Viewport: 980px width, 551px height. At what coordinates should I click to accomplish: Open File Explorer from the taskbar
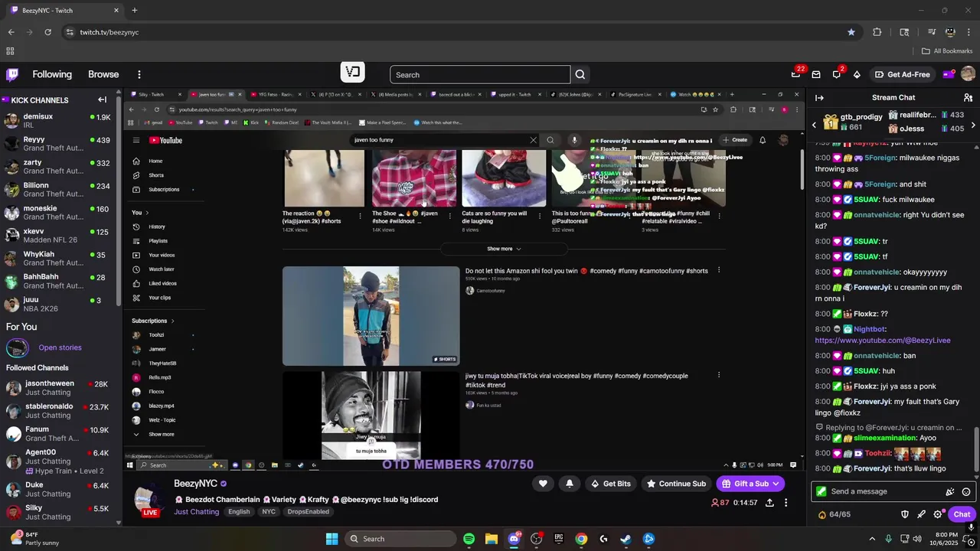pos(492,539)
